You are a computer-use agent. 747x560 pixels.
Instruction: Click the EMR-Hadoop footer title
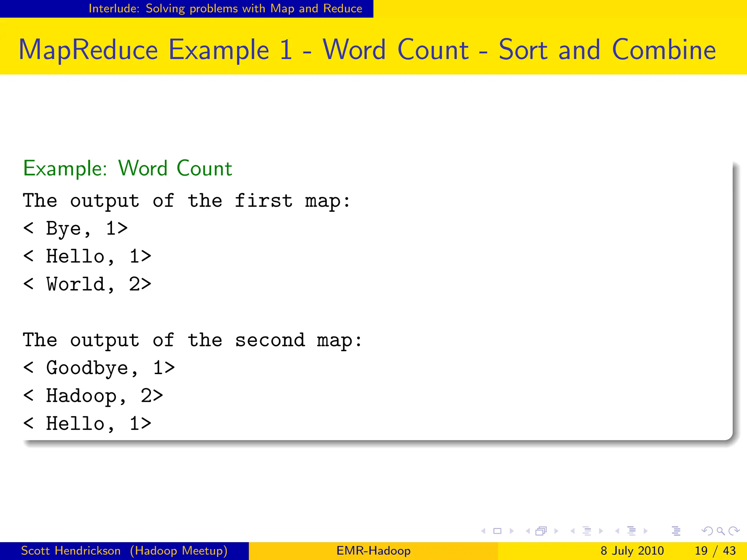(x=373, y=551)
